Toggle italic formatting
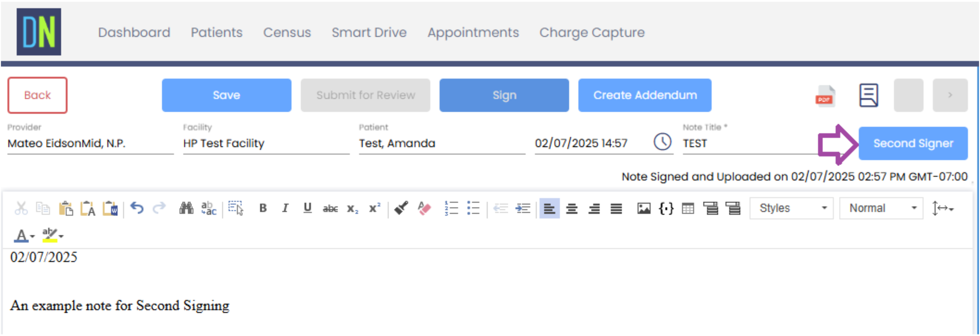 click(x=285, y=208)
